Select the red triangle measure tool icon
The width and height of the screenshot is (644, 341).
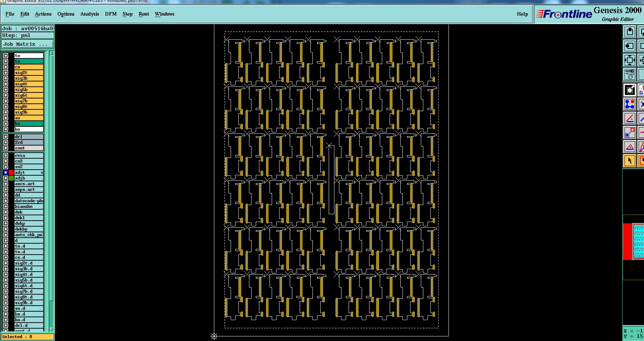tap(629, 147)
